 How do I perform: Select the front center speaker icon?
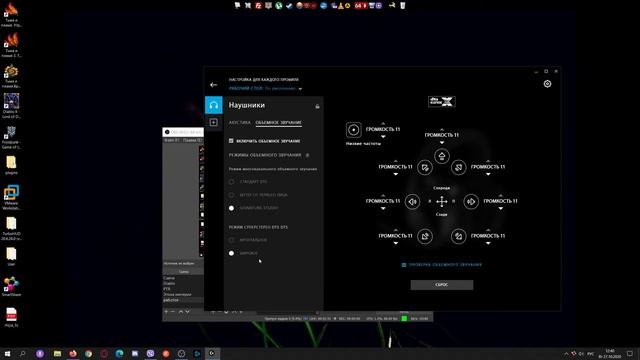[x=442, y=156]
